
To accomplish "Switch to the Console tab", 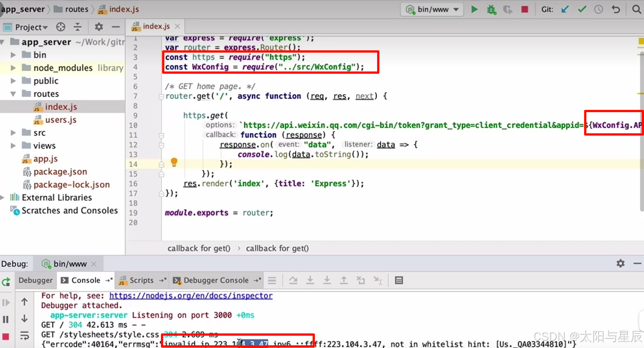I will click(86, 280).
